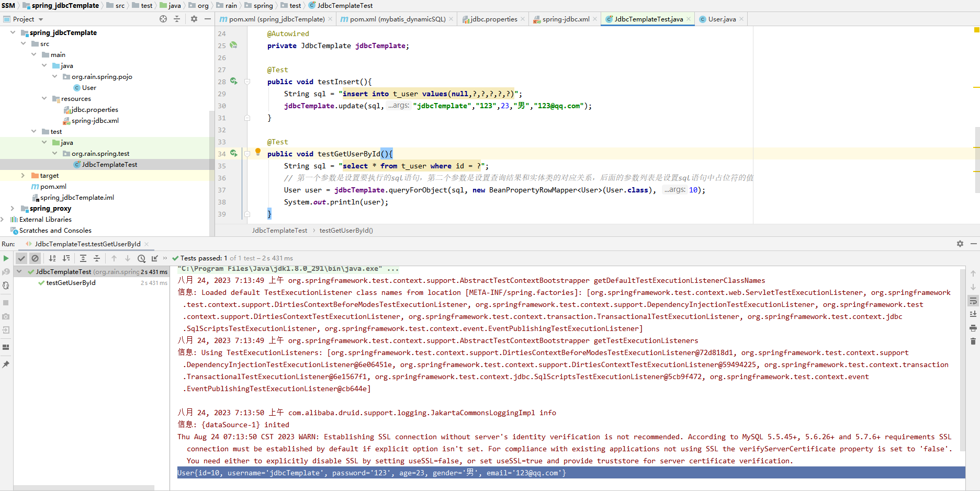This screenshot has height=491, width=980.
Task: Sort test results alphabetically
Action: click(x=52, y=258)
